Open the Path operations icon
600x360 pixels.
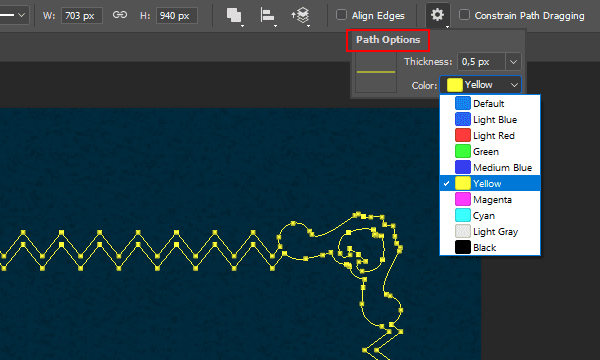pyautogui.click(x=234, y=16)
